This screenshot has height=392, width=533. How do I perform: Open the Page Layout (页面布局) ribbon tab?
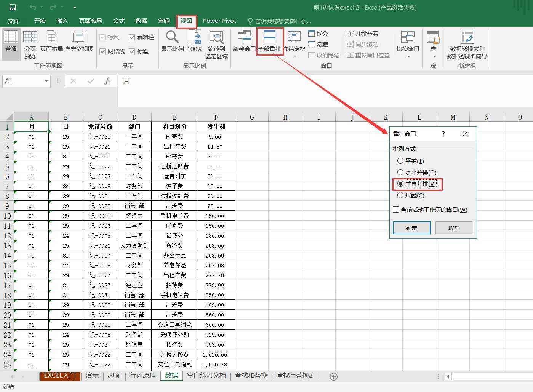click(90, 21)
